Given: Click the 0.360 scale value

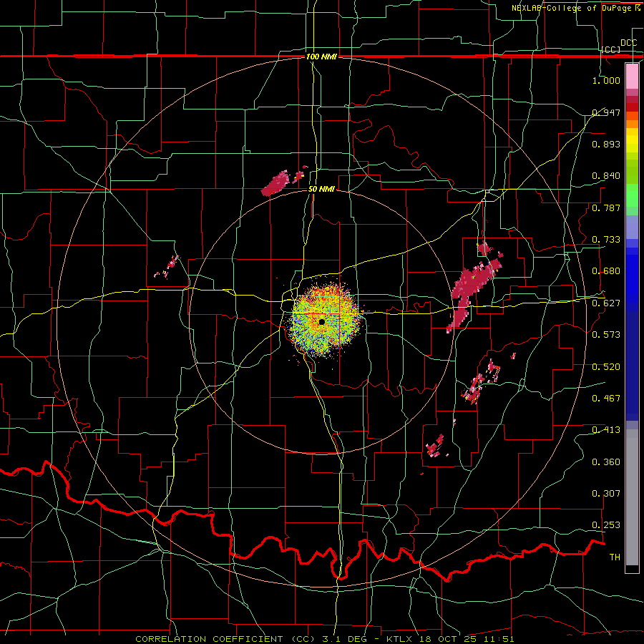Looking at the screenshot, I should pos(606,462).
